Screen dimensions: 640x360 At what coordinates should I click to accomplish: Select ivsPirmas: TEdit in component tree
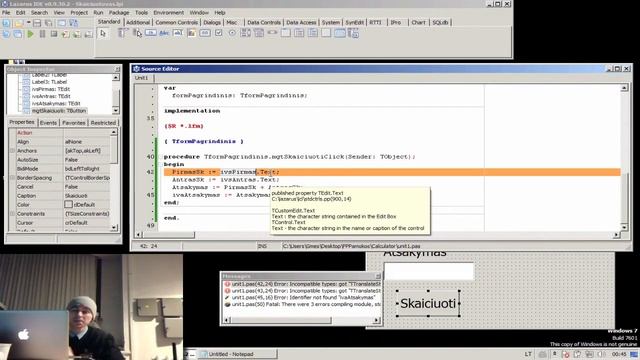(x=51, y=89)
